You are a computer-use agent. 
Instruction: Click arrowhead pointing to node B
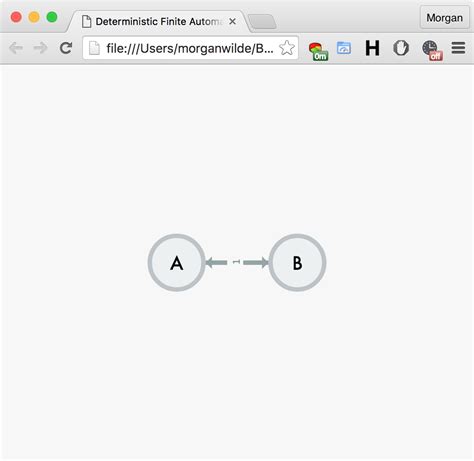264,263
